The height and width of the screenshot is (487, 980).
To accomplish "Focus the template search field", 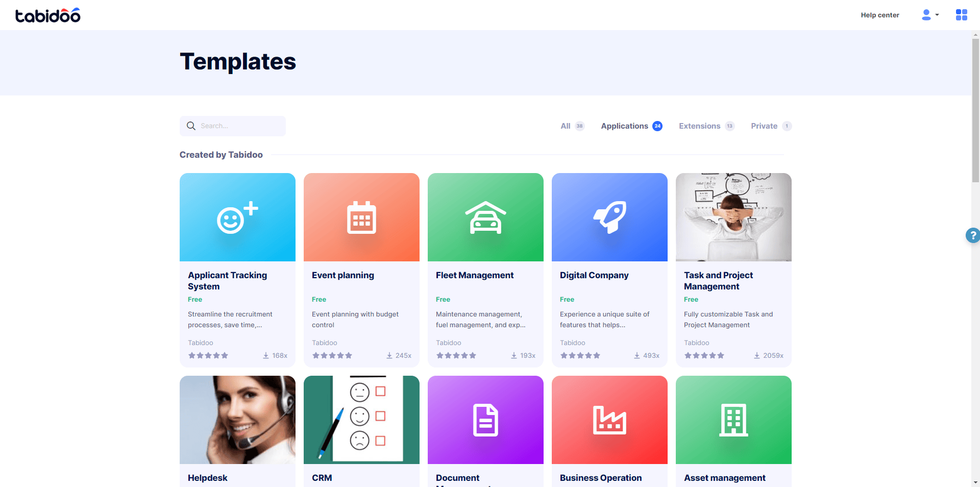I will pyautogui.click(x=233, y=126).
